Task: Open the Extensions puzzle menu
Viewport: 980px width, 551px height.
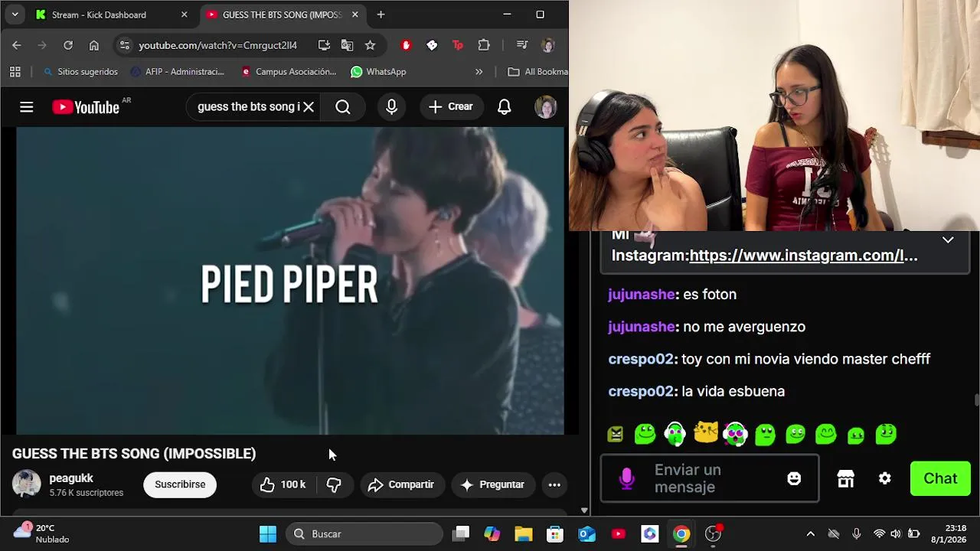Action: (x=484, y=45)
